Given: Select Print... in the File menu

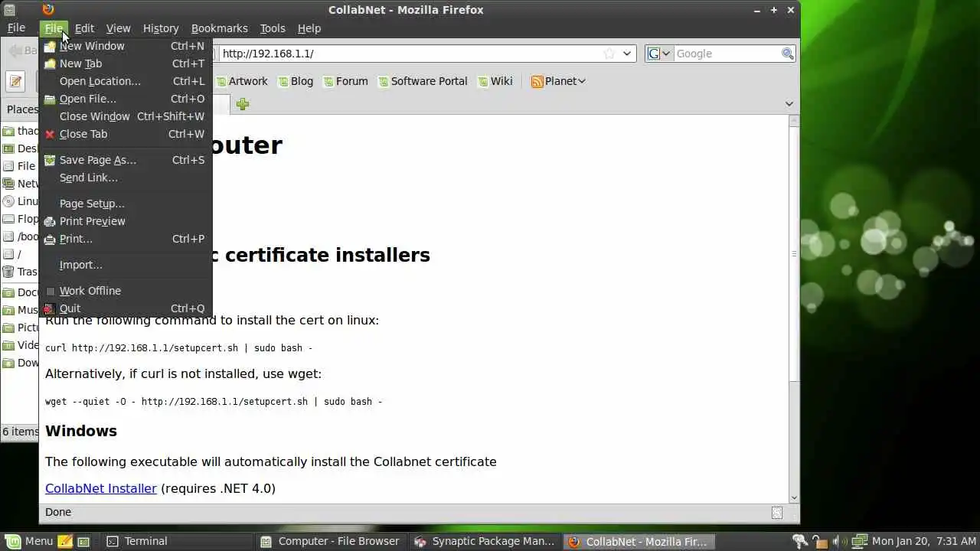Looking at the screenshot, I should tap(126, 239).
